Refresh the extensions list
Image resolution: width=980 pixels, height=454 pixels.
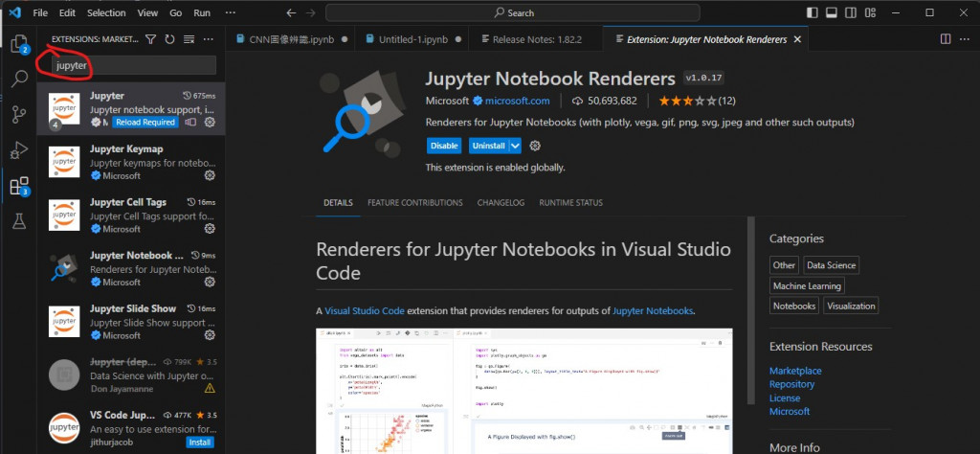[x=169, y=39]
